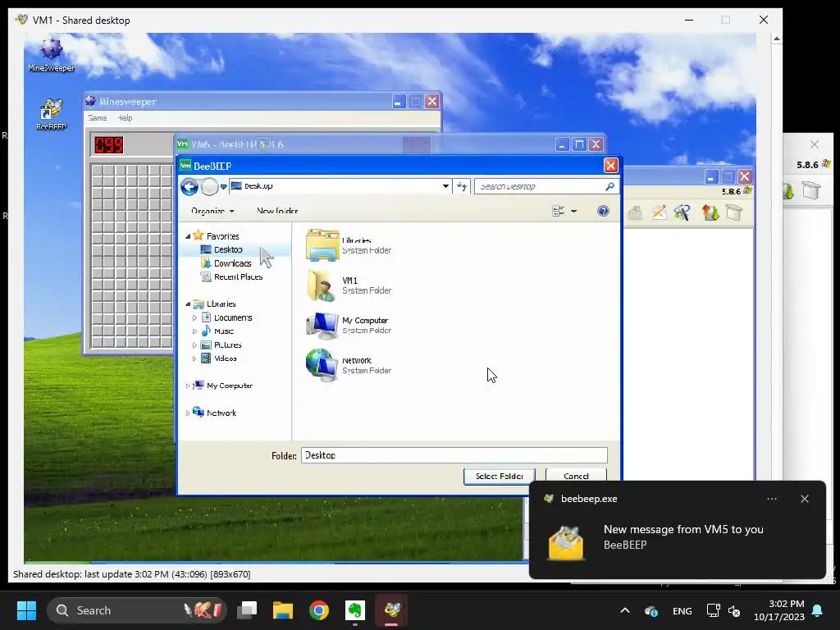Open Task View from the taskbar
The image size is (840, 630).
click(247, 610)
